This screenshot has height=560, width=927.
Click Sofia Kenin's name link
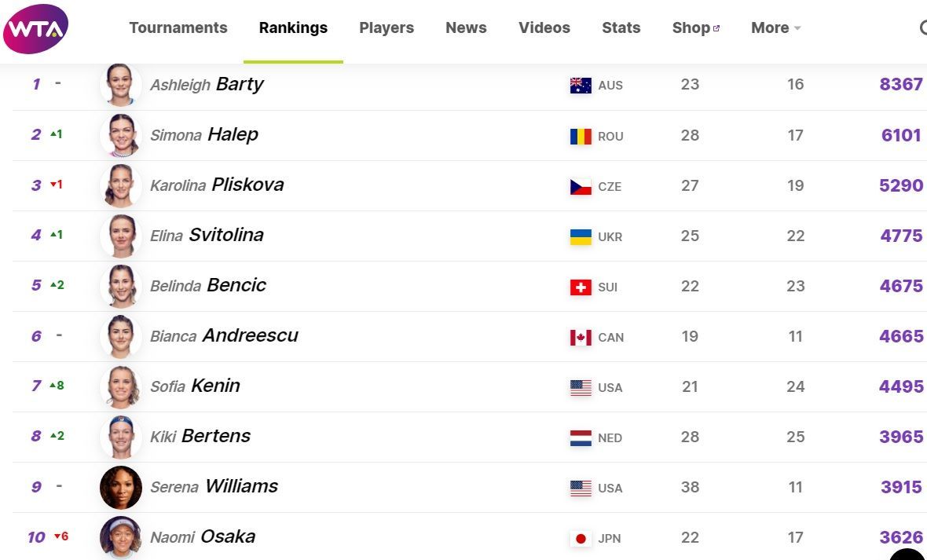(195, 386)
